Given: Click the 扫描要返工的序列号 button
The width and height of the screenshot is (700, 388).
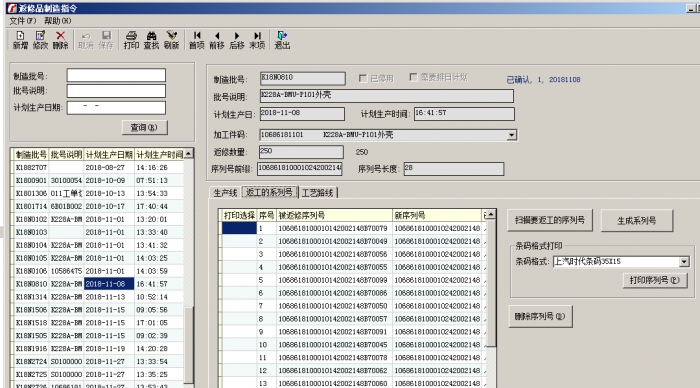Looking at the screenshot, I should pos(550,220).
